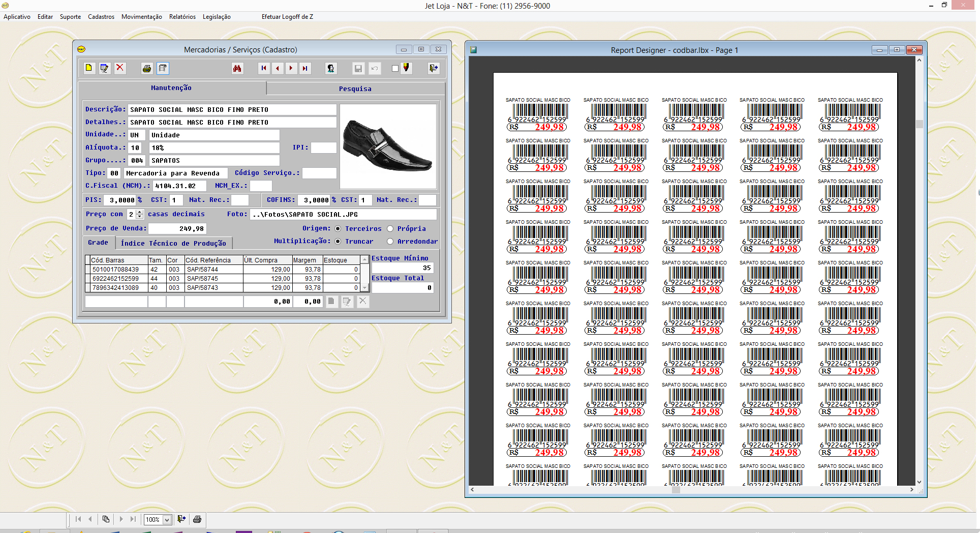Click Efetuar Logoff de Z
The height and width of the screenshot is (533, 980).
[x=287, y=17]
